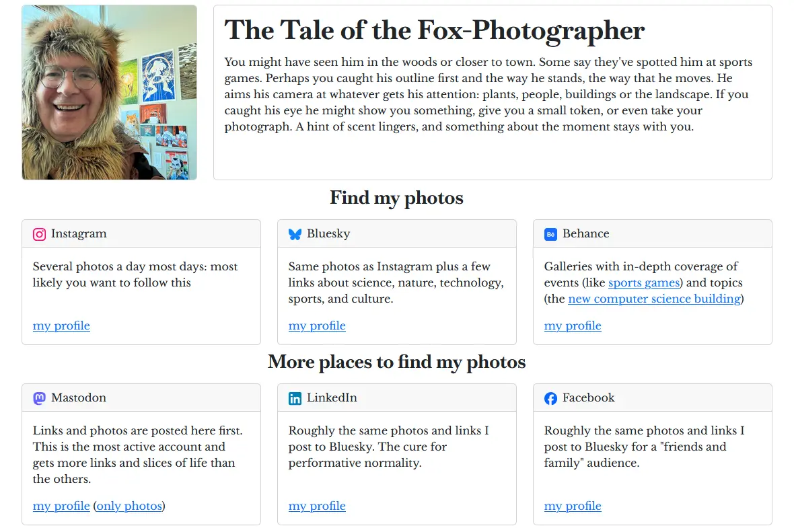Click the Tale of the Fox-Photographer heading

pyautogui.click(x=435, y=30)
